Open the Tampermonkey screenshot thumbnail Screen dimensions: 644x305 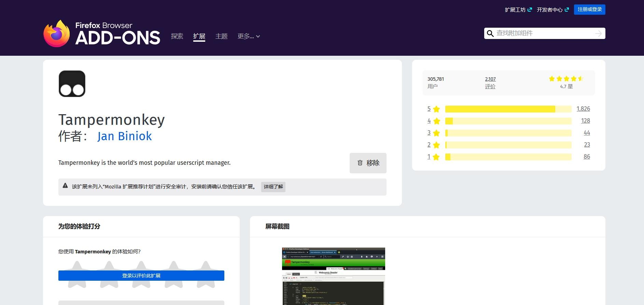click(x=333, y=276)
